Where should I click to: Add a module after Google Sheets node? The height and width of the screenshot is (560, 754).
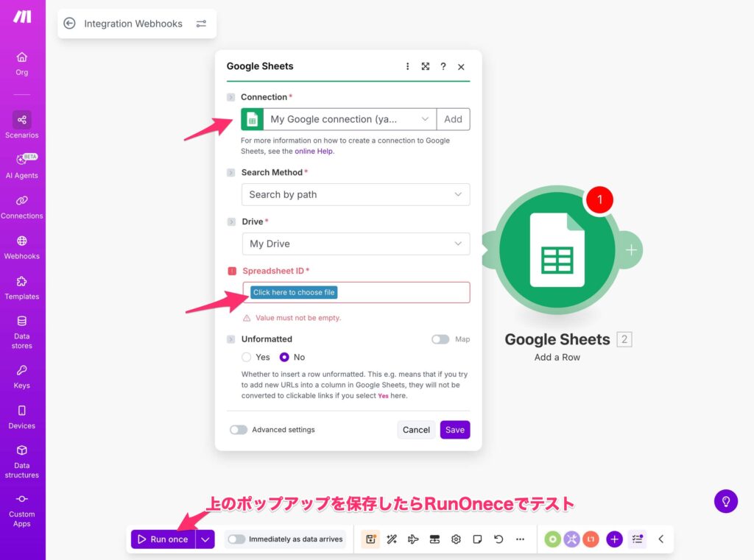click(x=631, y=250)
